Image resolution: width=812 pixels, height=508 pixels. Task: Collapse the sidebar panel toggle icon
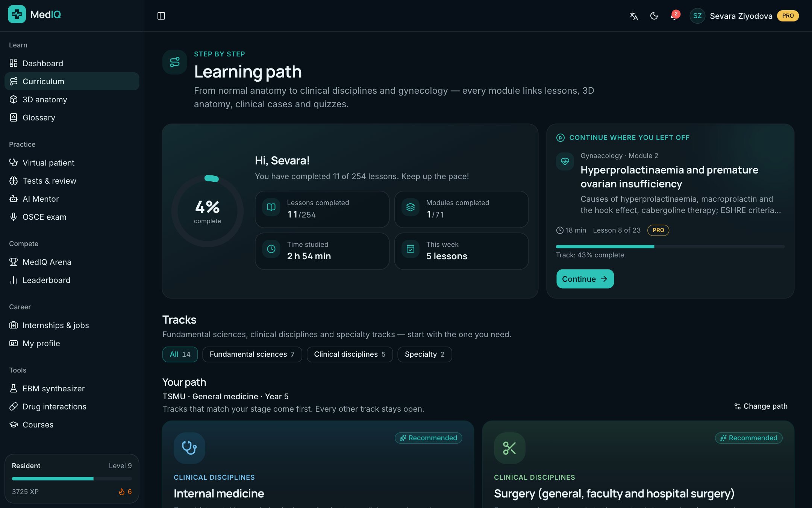tap(161, 16)
